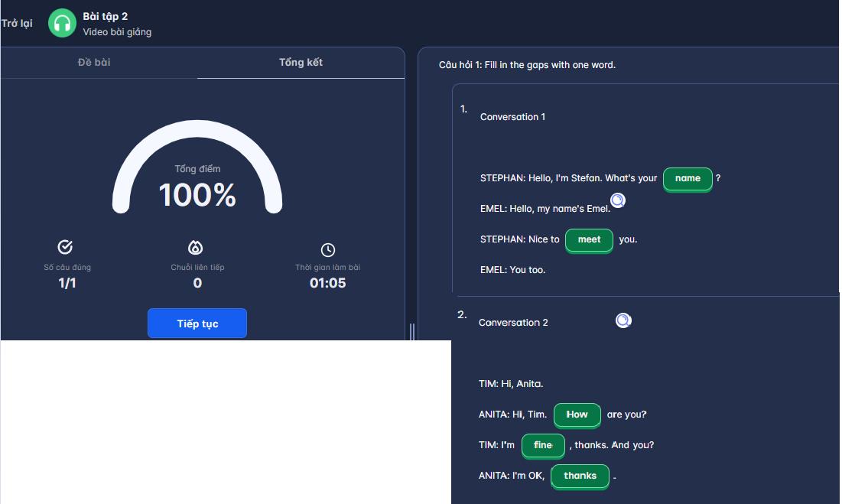Click the flame streak icon

(196, 248)
